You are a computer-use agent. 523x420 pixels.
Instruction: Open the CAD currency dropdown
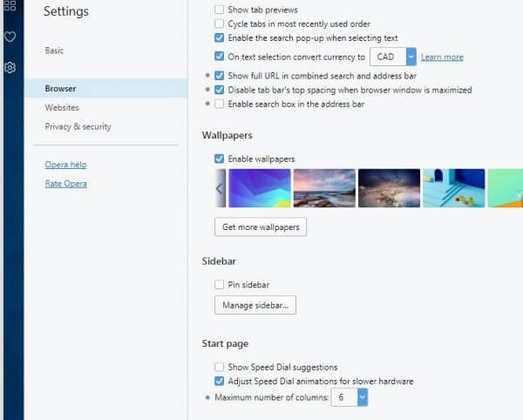[393, 57]
